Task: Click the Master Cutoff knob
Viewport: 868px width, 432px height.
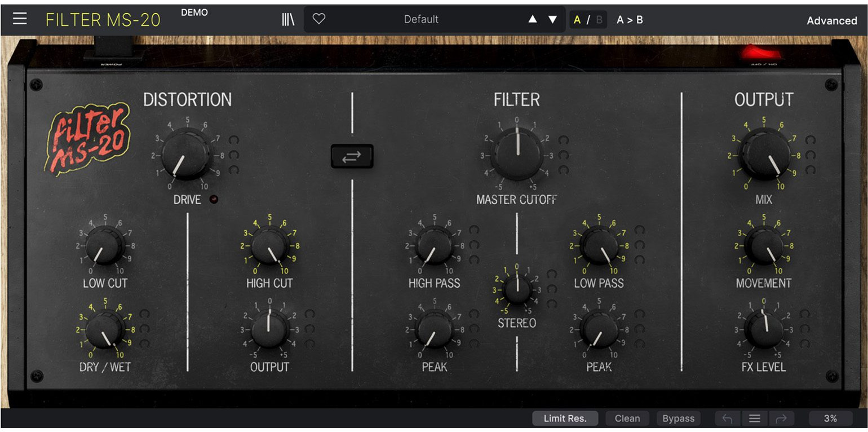Action: pos(517,154)
